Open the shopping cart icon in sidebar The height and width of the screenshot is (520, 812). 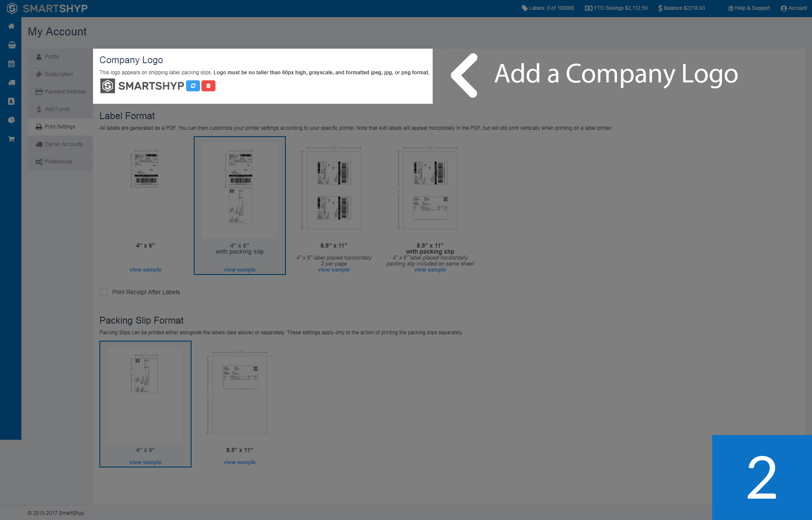pos(12,139)
